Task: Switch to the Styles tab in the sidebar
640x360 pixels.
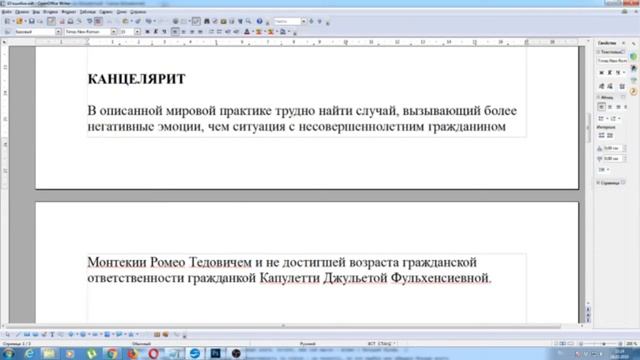Action: [633, 68]
